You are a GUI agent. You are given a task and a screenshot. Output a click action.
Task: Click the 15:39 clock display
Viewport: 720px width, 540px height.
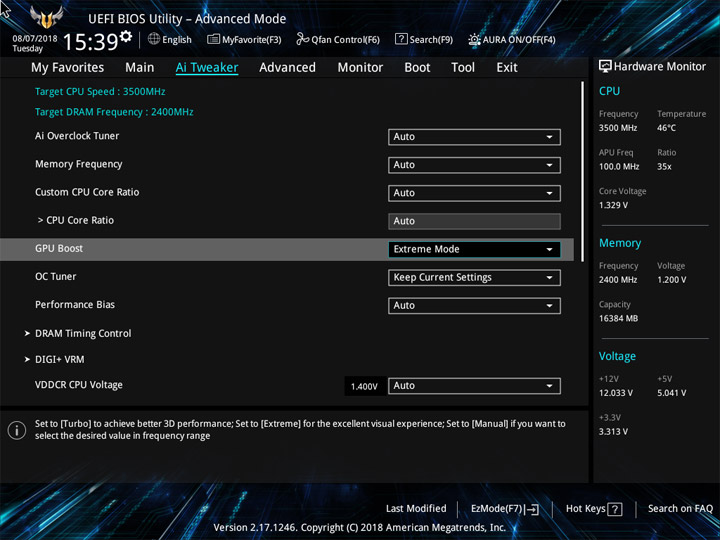point(90,42)
